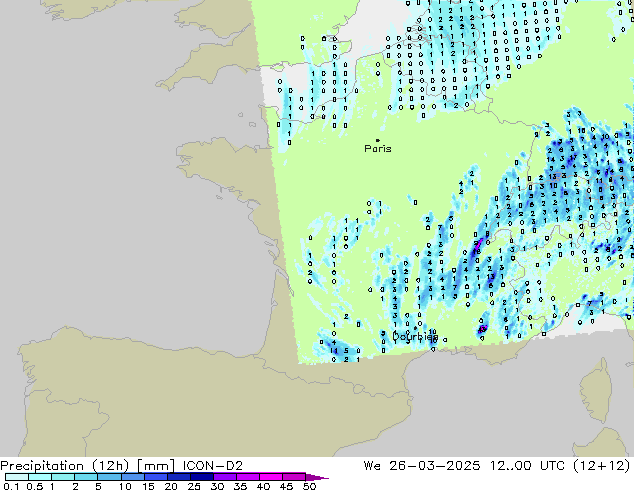634x490 pixels.
Task: Click the Paris location dot marker
Action: coord(378,140)
